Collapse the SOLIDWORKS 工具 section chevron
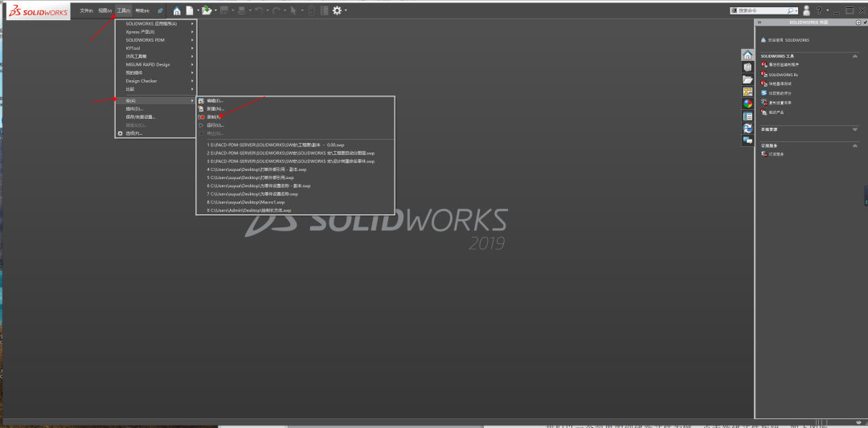Screen dimensions: 868x428 (855, 56)
